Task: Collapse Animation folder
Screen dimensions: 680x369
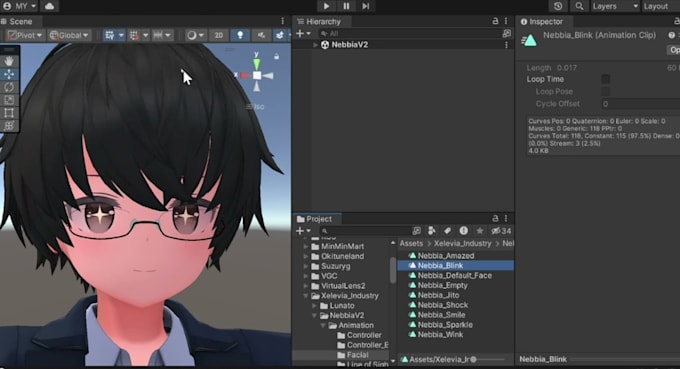Action: 324,325
